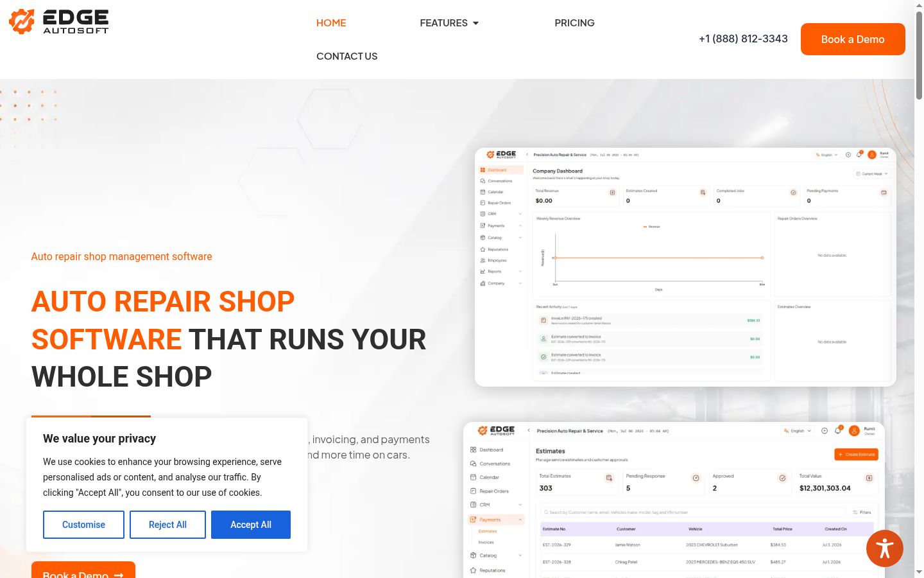The image size is (924, 578).
Task: Reject All cookies
Action: pos(167,525)
